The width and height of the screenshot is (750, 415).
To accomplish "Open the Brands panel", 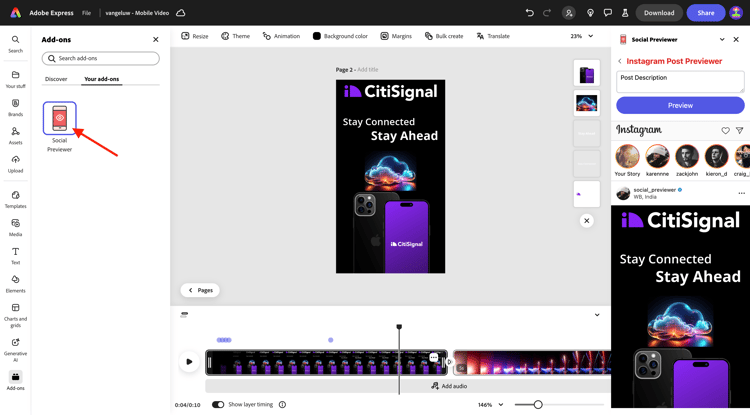I will click(15, 107).
